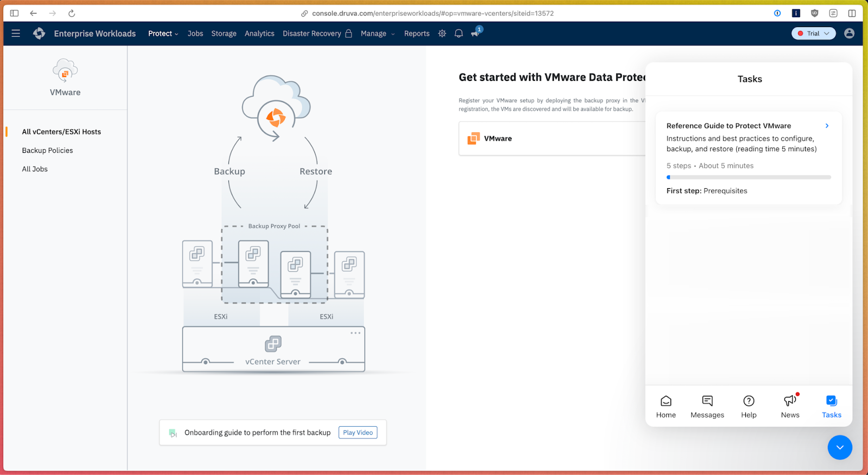
Task: Expand the Protect dropdown menu
Action: pos(163,34)
